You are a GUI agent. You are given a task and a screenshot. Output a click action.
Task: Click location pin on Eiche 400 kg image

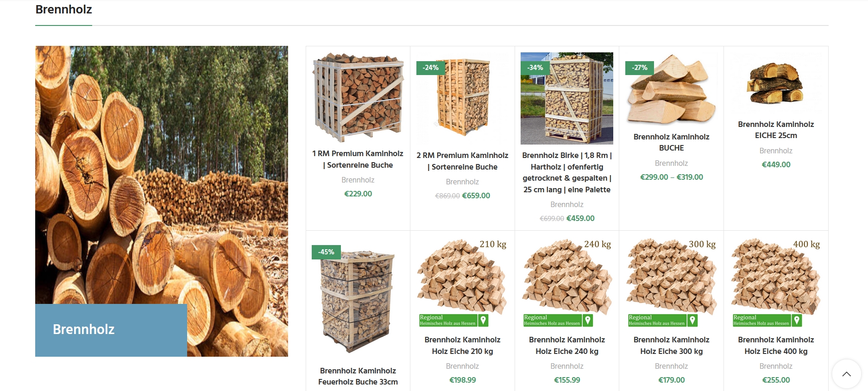pyautogui.click(x=797, y=320)
